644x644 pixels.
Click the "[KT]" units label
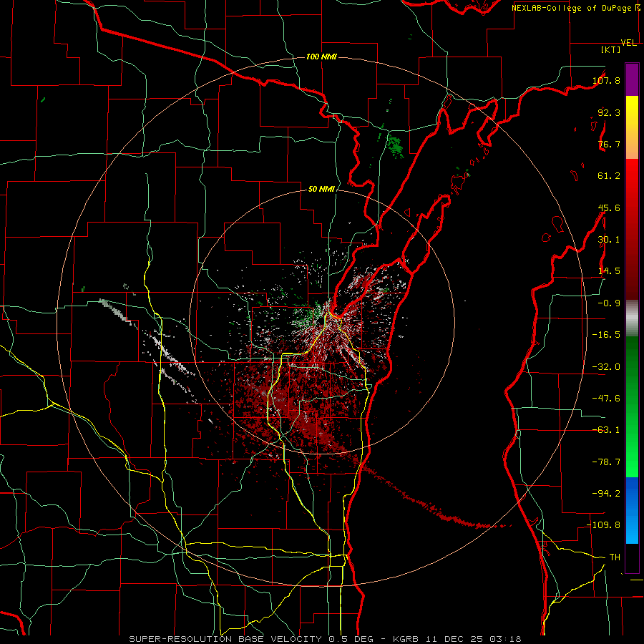point(611,49)
